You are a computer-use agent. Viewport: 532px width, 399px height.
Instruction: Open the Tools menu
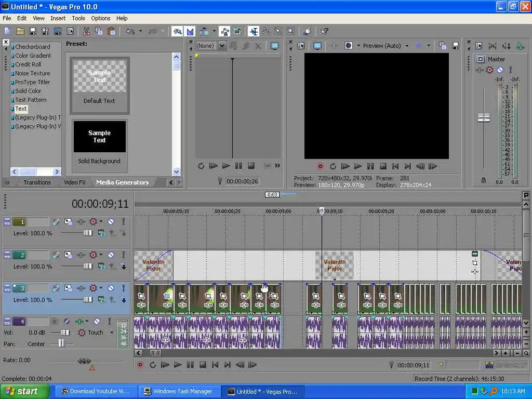(78, 18)
